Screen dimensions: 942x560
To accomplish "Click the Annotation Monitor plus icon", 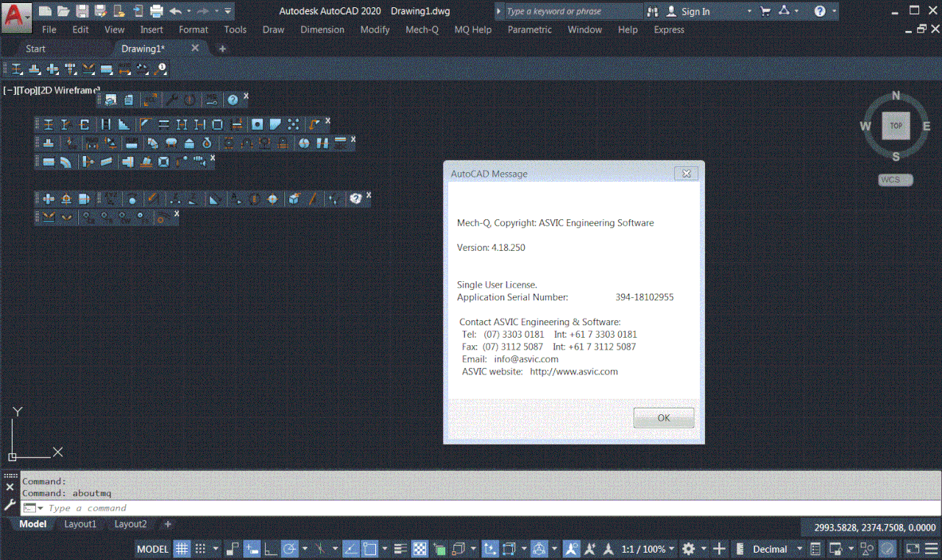I will click(720, 549).
